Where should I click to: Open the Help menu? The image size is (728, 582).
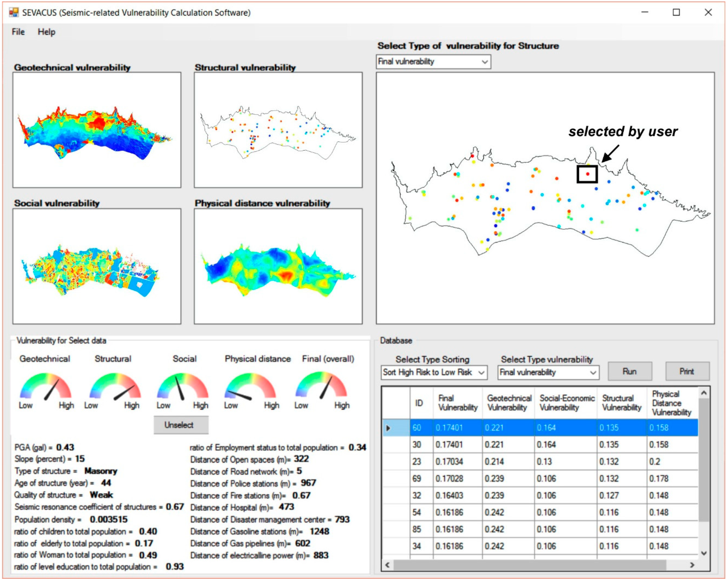click(47, 32)
